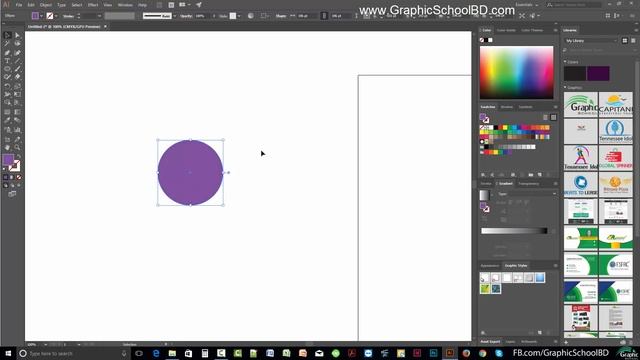Image resolution: width=640 pixels, height=360 pixels.
Task: Open the Effect menu
Action: 93,5
